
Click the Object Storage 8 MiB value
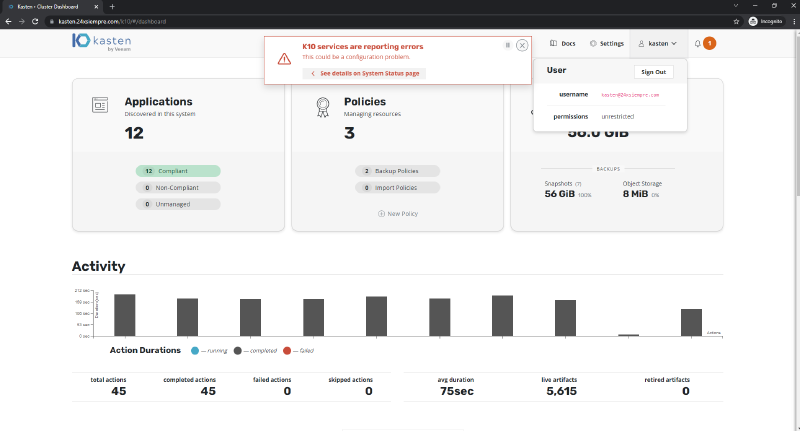click(635, 194)
